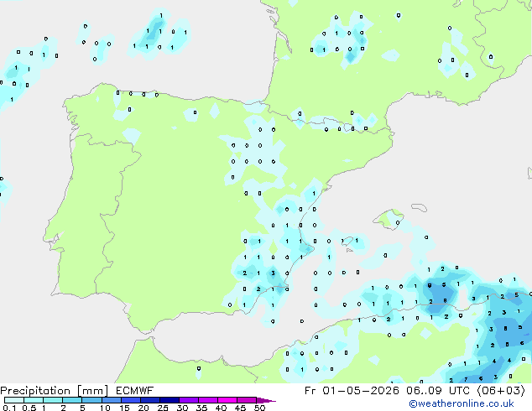The image size is (532, 411).
Task: Click the 40–45 mm magenta legend swatch
Action: click(227, 400)
